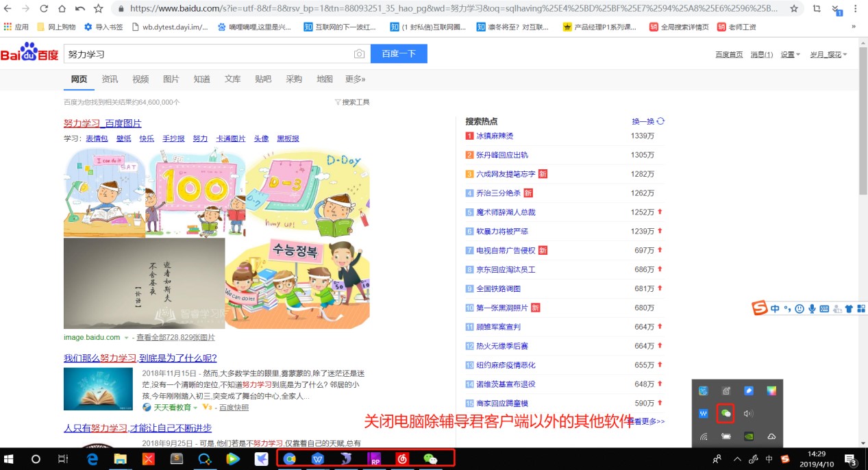The image size is (868, 470).
Task: Open the 百度快照 cached link
Action: pos(234,408)
